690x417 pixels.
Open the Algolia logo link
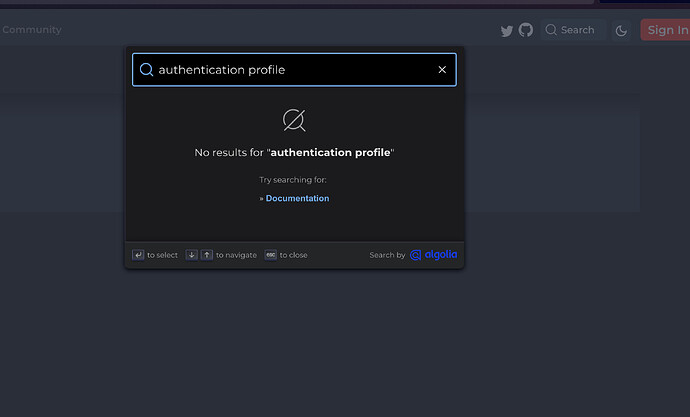coord(433,255)
